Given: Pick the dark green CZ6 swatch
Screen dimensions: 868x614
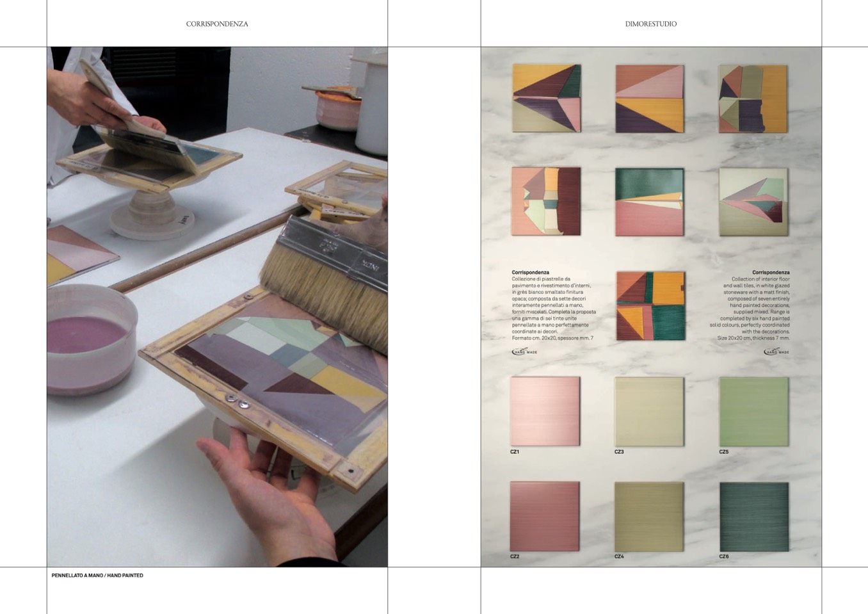Looking at the screenshot, I should point(753,516).
